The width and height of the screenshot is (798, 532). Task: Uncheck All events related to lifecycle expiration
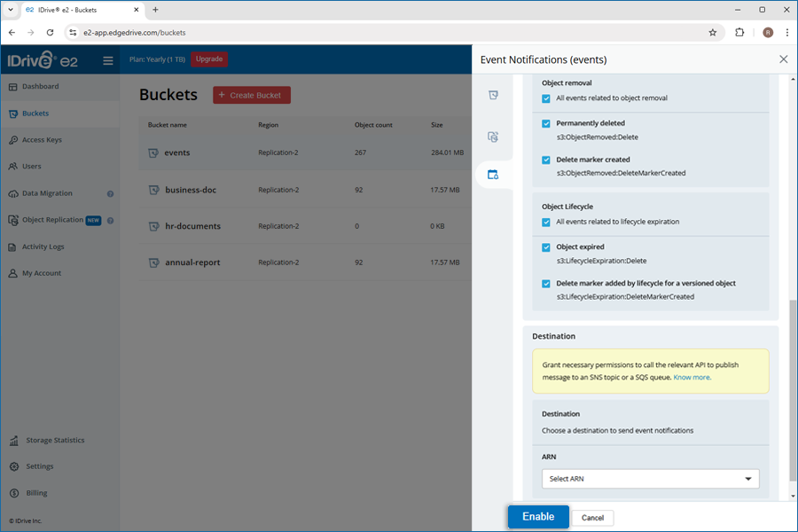(x=546, y=222)
